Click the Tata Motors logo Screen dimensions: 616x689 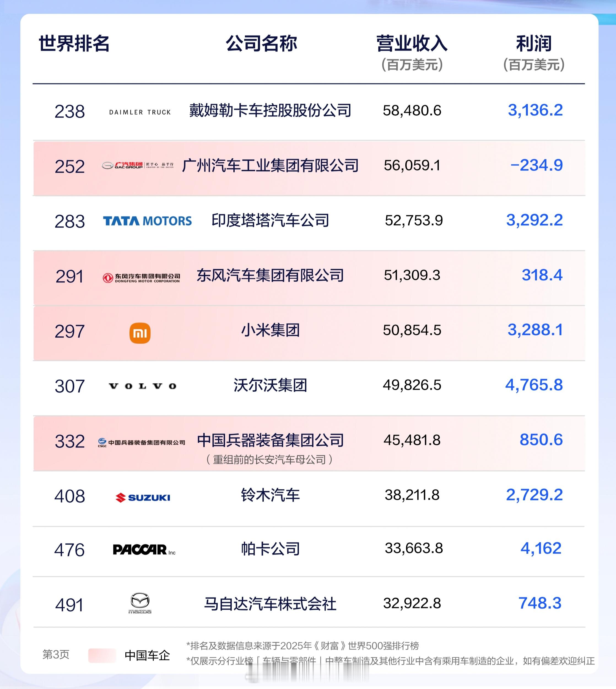pos(147,221)
